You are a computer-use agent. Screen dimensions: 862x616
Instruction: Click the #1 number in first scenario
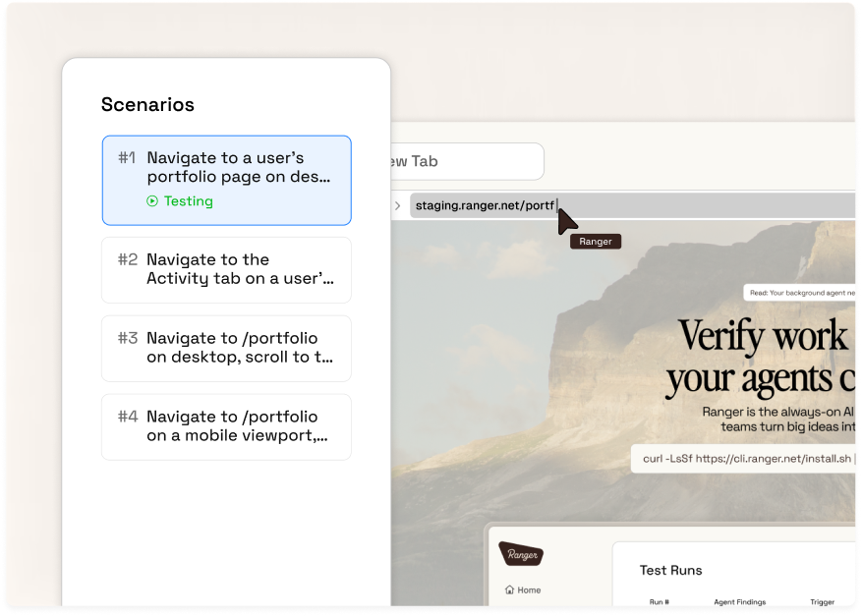(127, 158)
